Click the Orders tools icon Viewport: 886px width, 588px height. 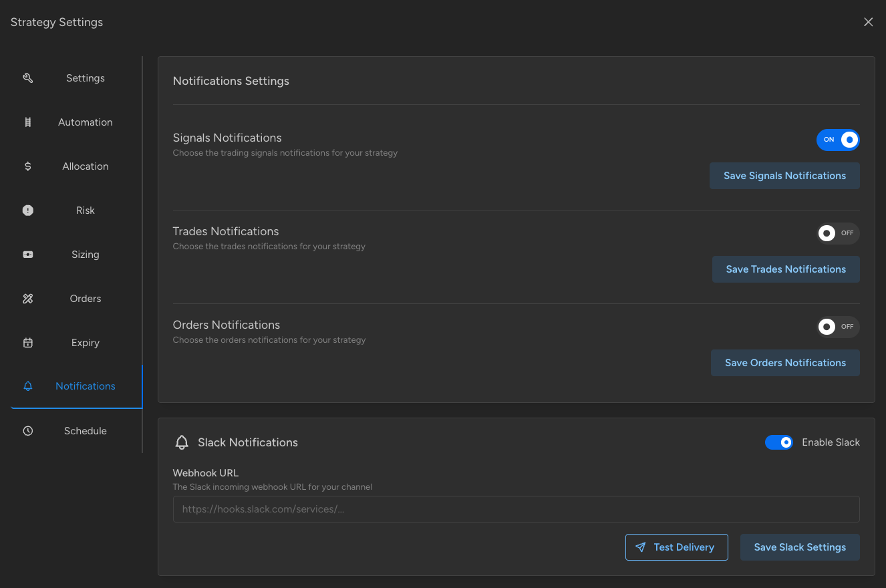click(27, 299)
